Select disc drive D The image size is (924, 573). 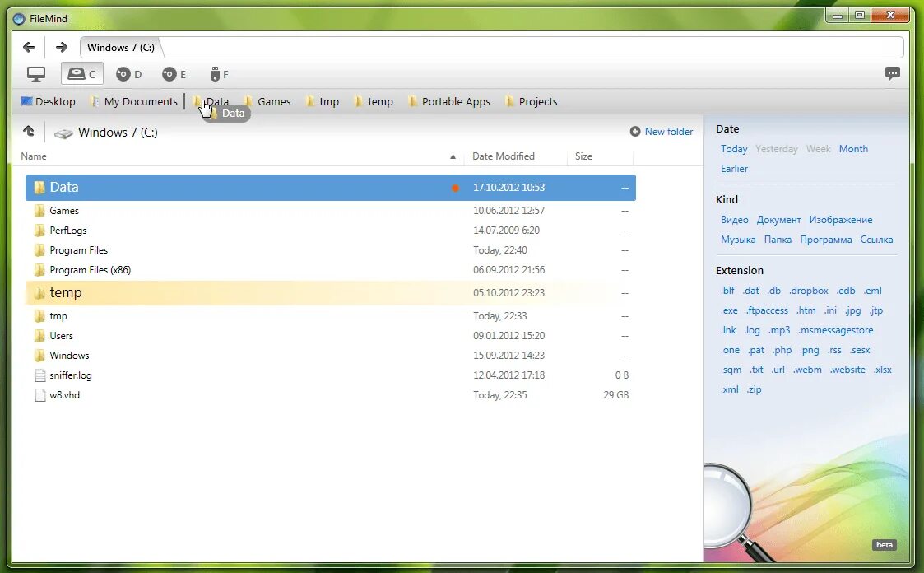(128, 74)
